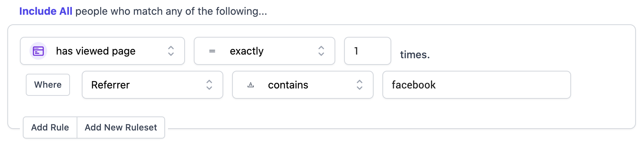Click the chevron arrows on the Referrer selector
Screen dimensions: 644x143
point(209,85)
